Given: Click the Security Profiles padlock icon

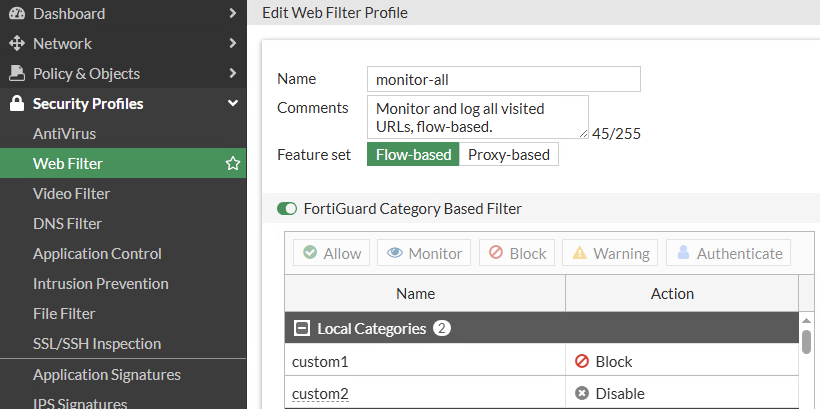Looking at the screenshot, I should click(x=16, y=104).
